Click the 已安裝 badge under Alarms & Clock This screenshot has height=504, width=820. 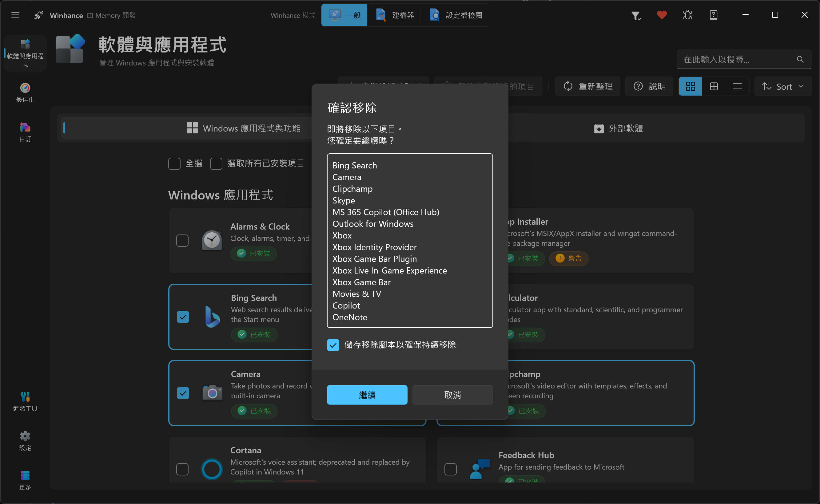[x=253, y=253]
